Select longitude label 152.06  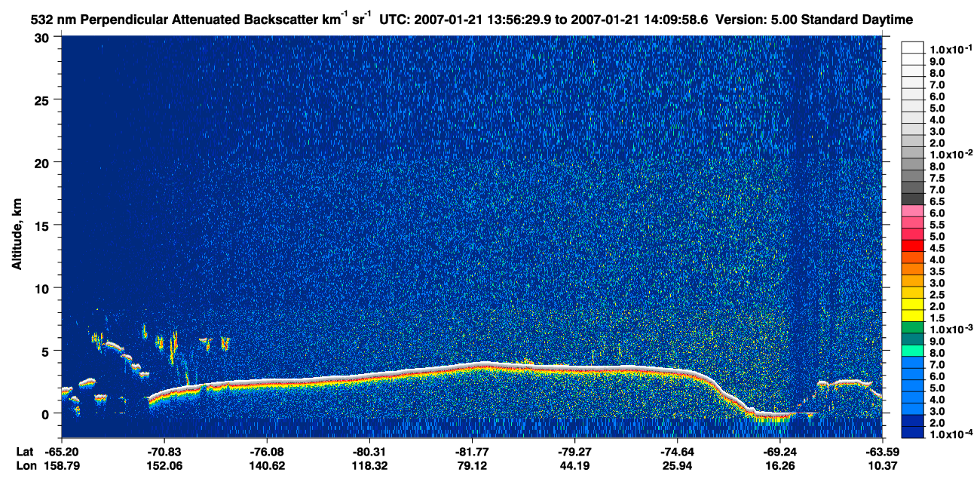(x=164, y=466)
